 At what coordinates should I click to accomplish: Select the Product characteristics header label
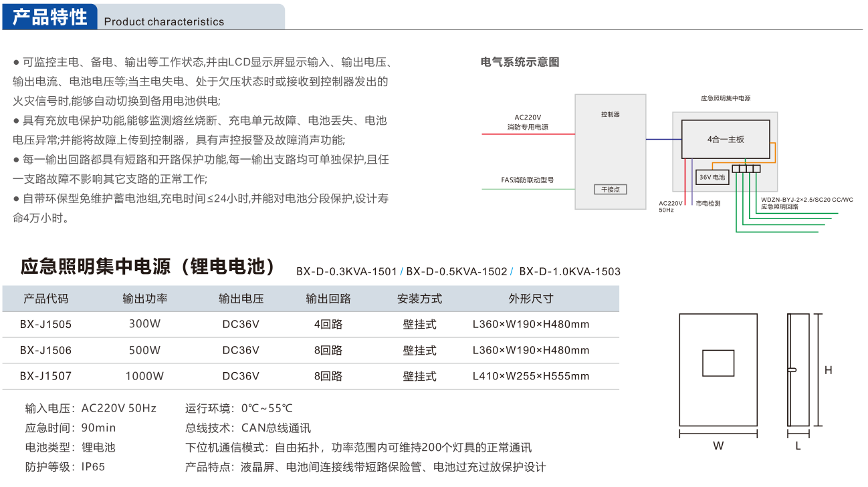(x=164, y=21)
